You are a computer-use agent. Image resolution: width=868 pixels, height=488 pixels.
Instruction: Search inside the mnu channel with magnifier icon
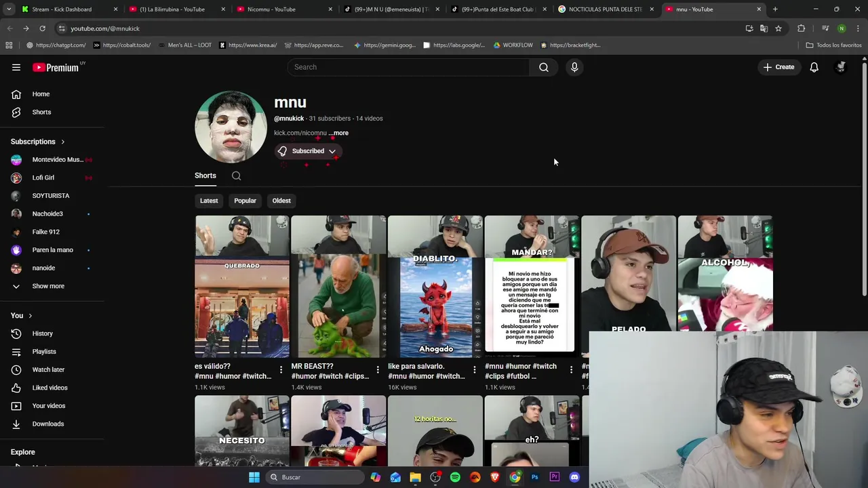coord(236,176)
